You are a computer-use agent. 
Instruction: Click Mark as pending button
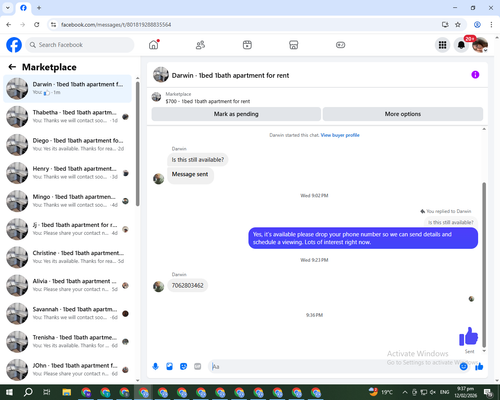pos(236,114)
